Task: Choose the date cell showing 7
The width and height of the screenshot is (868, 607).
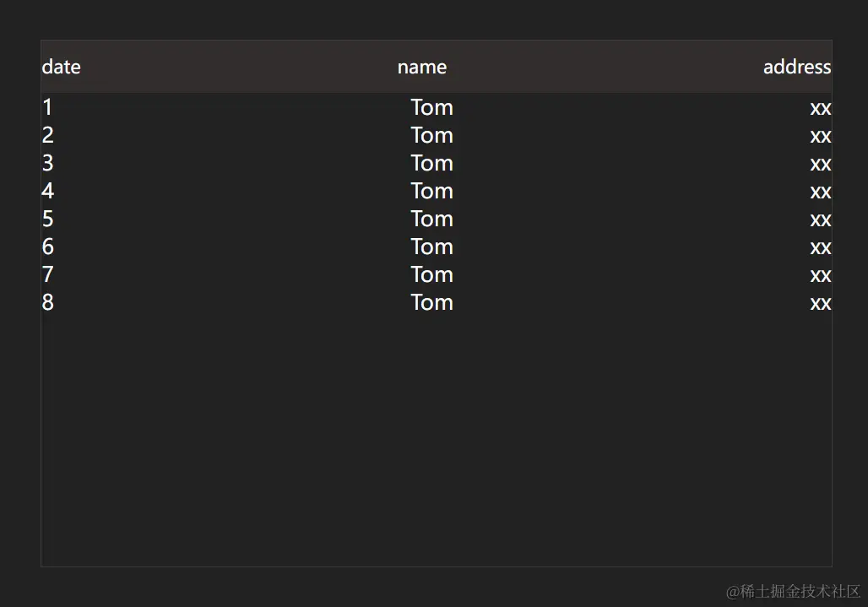Action: [x=48, y=274]
